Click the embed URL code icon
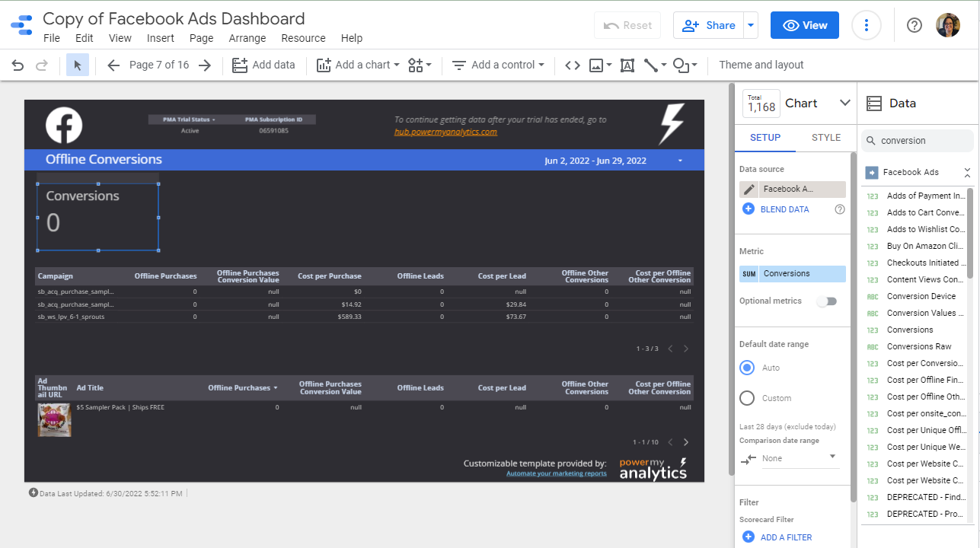 click(572, 65)
